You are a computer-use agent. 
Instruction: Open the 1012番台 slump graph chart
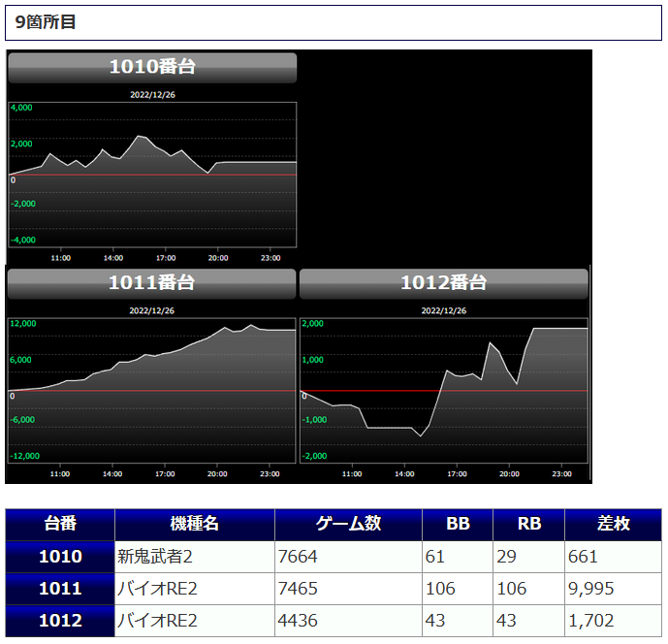pos(443,391)
